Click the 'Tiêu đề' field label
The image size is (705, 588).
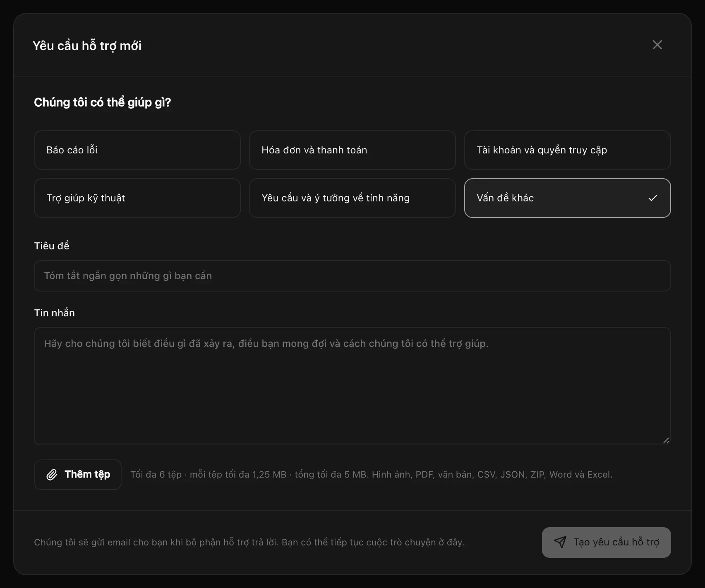pos(52,246)
